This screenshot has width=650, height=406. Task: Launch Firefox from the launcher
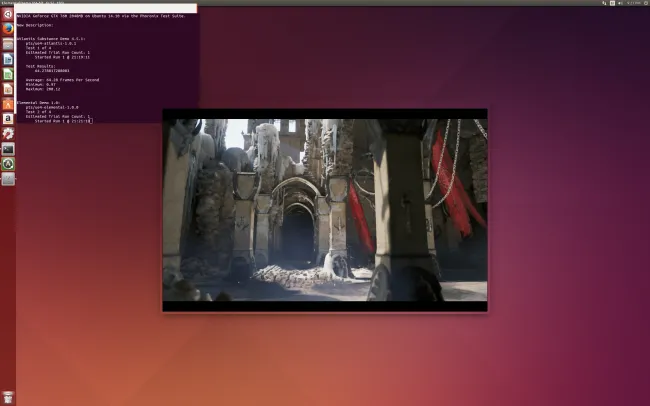tap(8, 29)
